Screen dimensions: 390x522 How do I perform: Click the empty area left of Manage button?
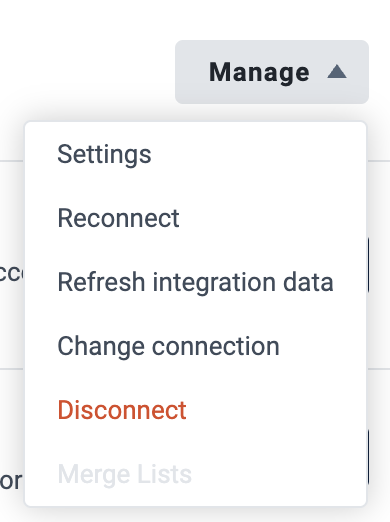click(x=87, y=72)
